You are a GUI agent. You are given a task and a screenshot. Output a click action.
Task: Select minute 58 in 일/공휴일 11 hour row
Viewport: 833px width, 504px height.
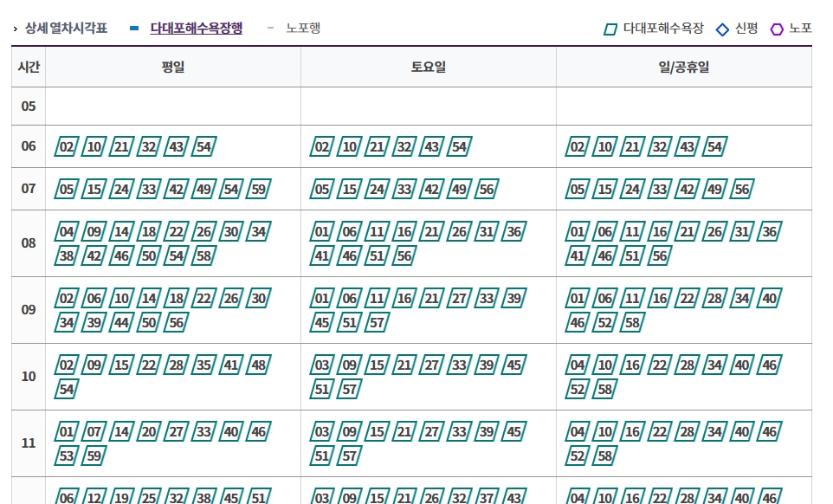(x=605, y=456)
